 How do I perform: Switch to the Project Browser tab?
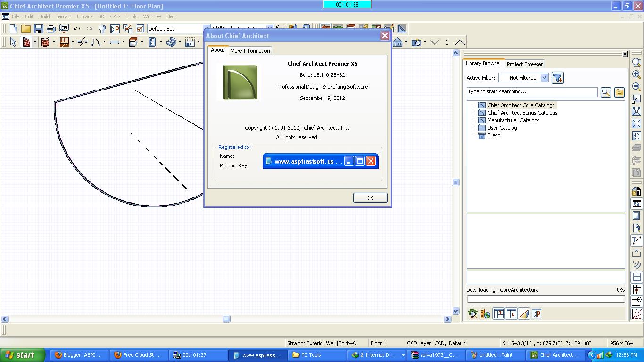[x=525, y=64]
